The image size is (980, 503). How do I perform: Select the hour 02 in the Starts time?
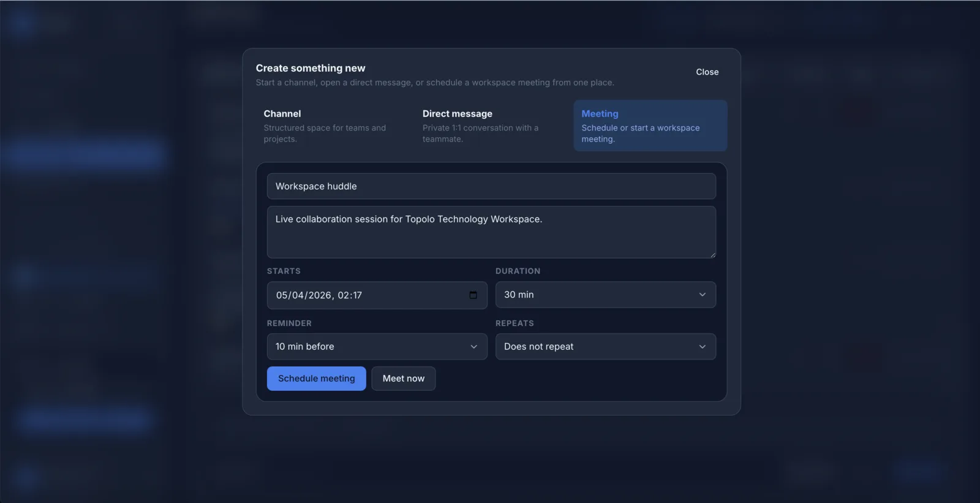tap(344, 295)
